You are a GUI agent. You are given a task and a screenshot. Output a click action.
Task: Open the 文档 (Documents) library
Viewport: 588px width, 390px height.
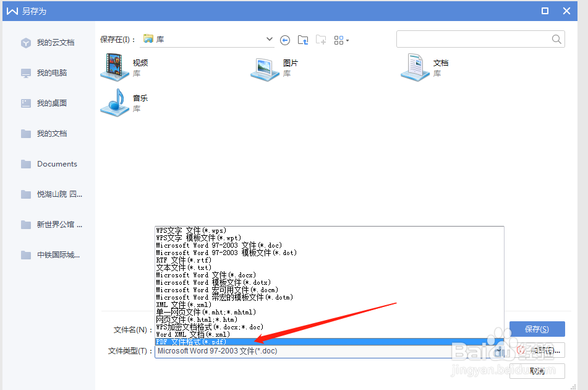(x=425, y=67)
